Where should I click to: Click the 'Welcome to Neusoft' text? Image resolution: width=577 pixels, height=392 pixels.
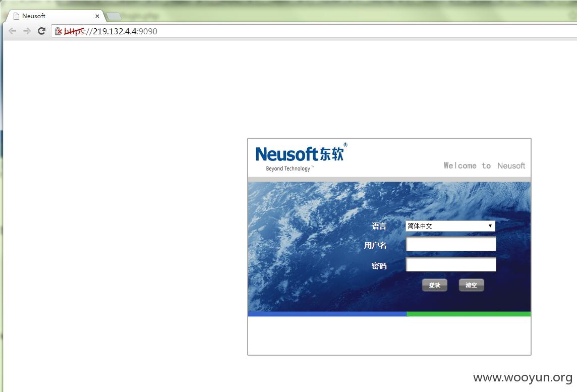click(484, 165)
